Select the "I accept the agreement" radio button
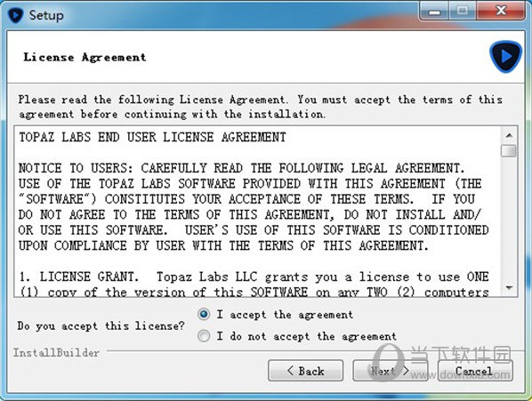 point(204,314)
